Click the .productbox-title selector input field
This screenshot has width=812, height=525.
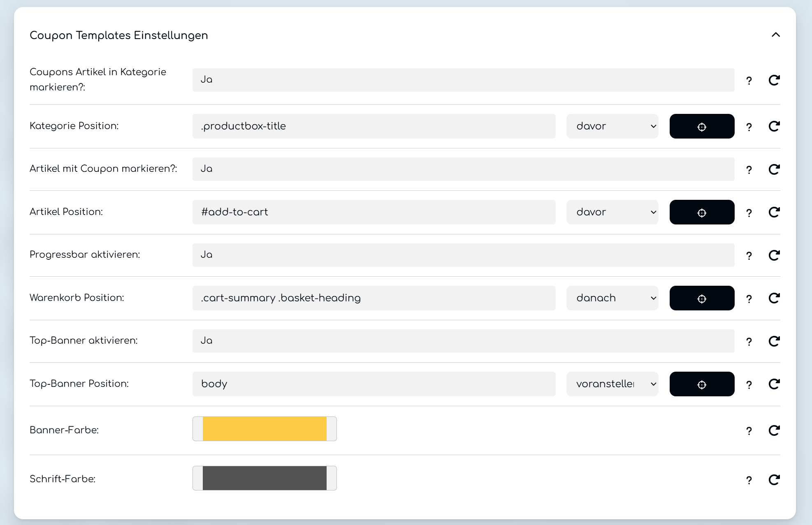click(374, 126)
